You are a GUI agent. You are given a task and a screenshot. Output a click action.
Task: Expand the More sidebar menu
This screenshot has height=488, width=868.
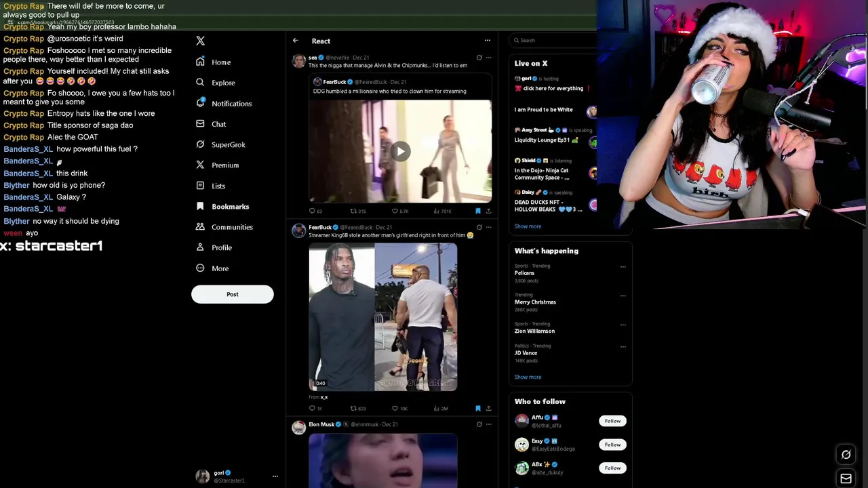212,268
